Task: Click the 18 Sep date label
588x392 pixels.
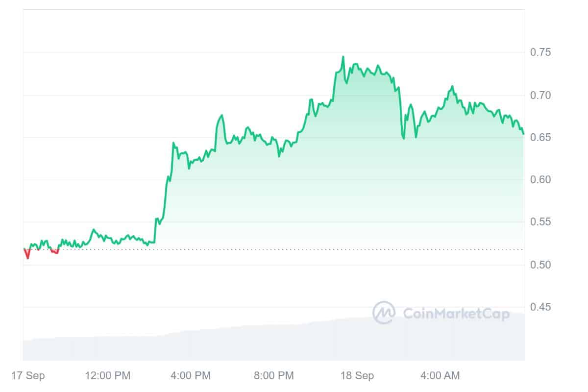Action: coord(358,376)
